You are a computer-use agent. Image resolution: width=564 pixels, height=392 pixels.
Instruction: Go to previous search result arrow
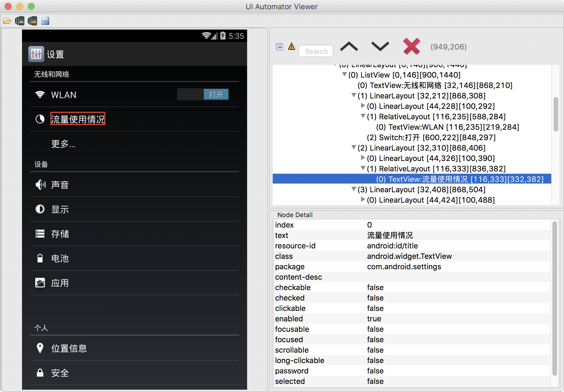[349, 47]
